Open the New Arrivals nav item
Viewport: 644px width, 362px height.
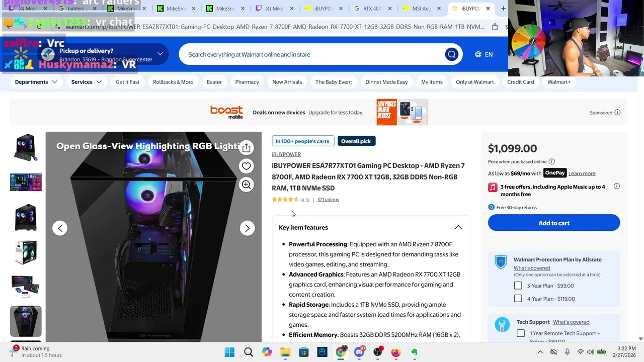(x=287, y=82)
